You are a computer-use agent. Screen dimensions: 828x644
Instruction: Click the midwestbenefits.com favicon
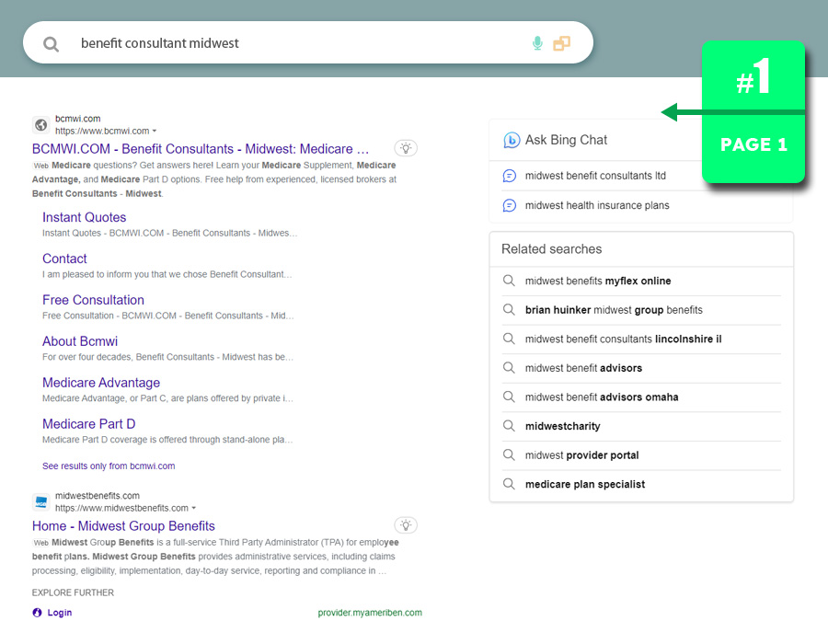click(41, 502)
